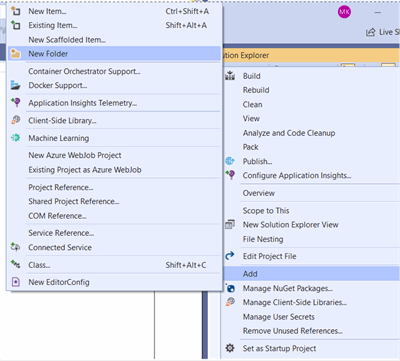Click the Set as Startup Project gear icon
Viewport: 400px width, 361px height.
(230, 348)
